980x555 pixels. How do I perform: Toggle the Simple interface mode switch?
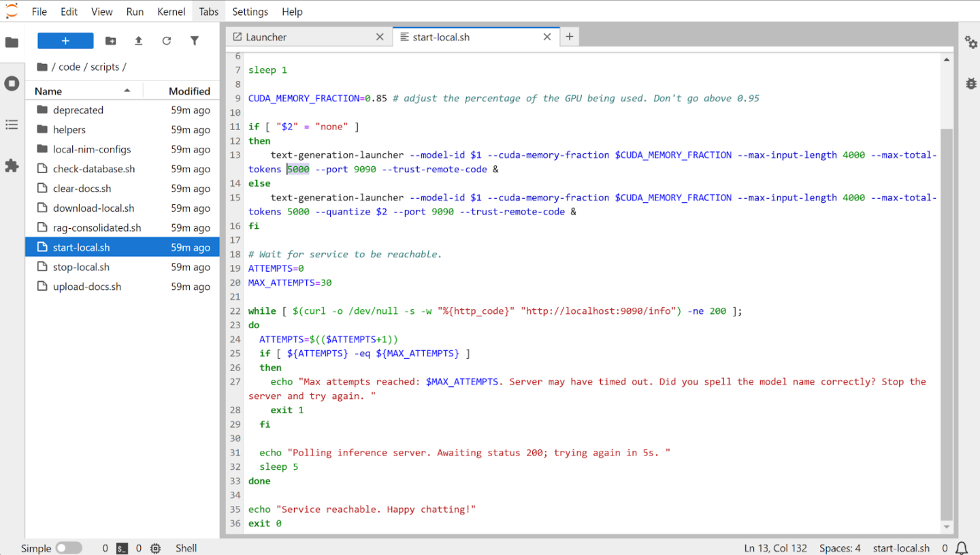click(68, 548)
